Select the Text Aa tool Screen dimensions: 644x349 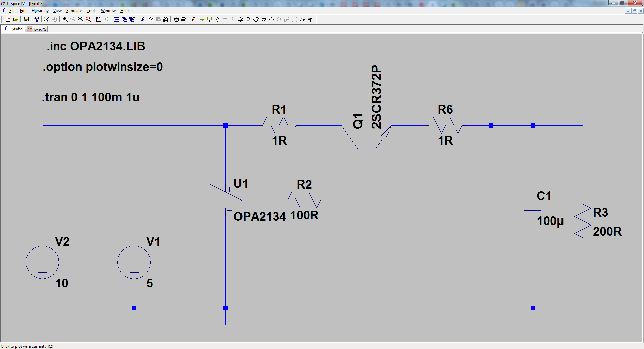302,19
